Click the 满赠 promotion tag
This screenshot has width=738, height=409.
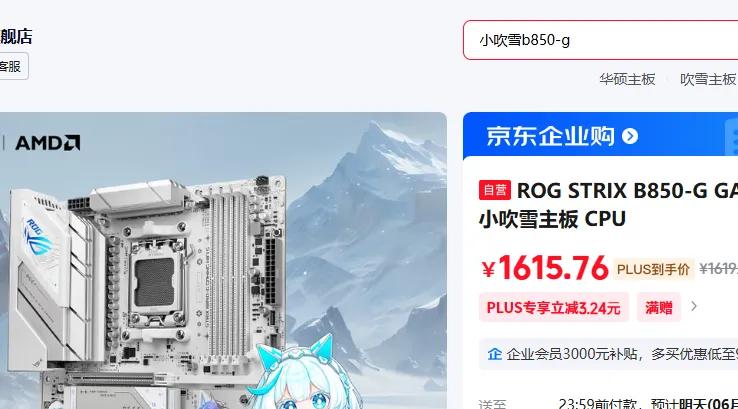pyautogui.click(x=658, y=307)
